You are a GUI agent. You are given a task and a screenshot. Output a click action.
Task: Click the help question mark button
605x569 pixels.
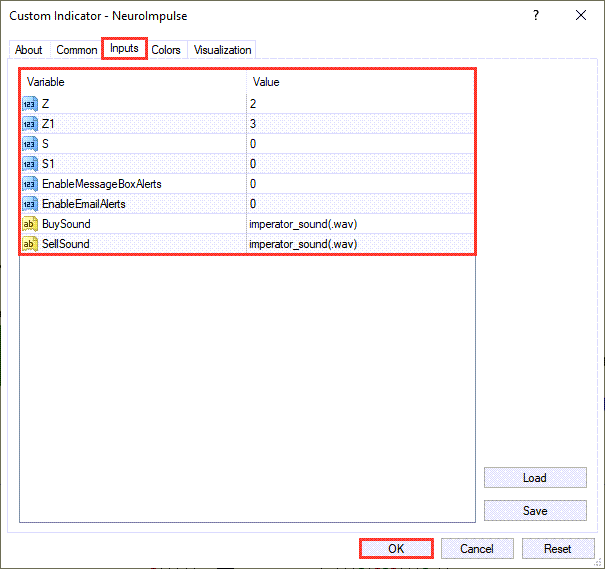pyautogui.click(x=536, y=16)
